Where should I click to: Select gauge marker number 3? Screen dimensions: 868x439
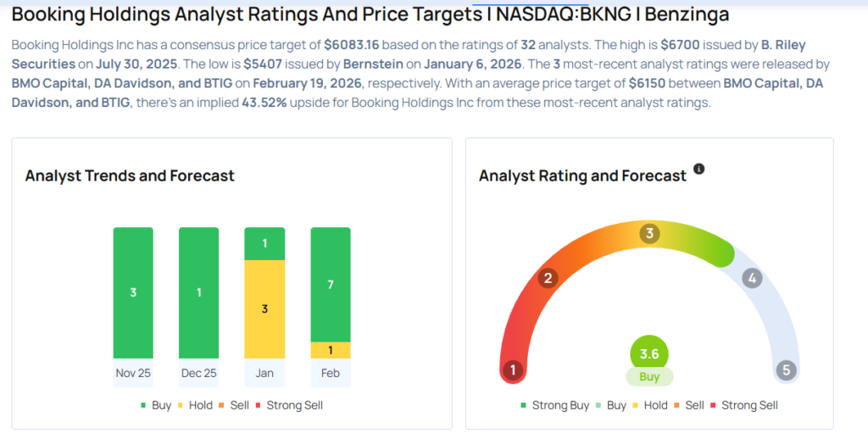[x=650, y=234]
